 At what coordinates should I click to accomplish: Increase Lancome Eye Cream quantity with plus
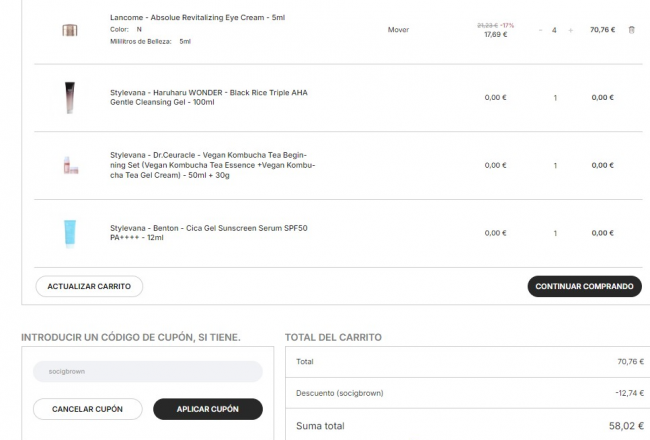click(x=570, y=30)
